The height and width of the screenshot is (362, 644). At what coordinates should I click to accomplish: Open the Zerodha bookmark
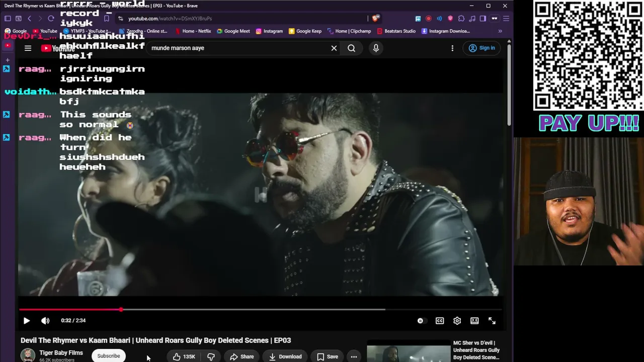click(143, 31)
